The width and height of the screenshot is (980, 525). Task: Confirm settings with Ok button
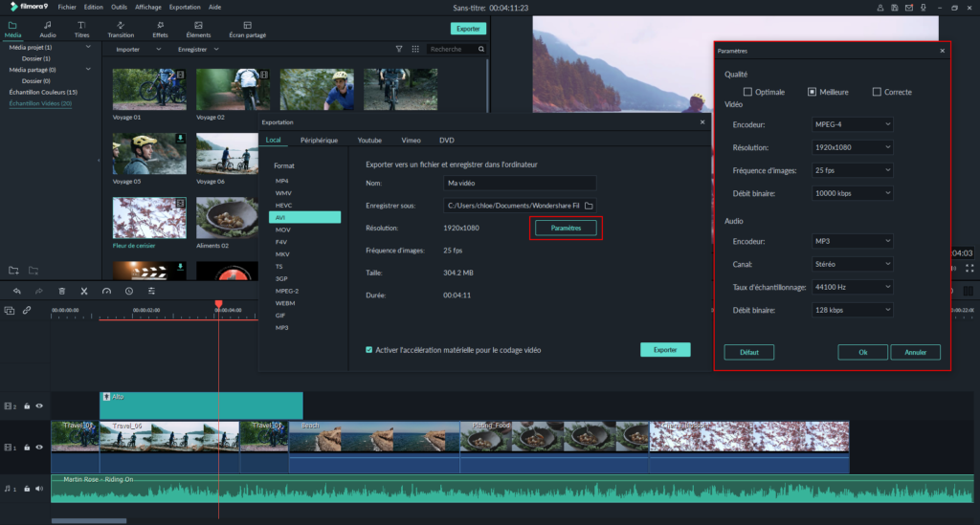(862, 352)
